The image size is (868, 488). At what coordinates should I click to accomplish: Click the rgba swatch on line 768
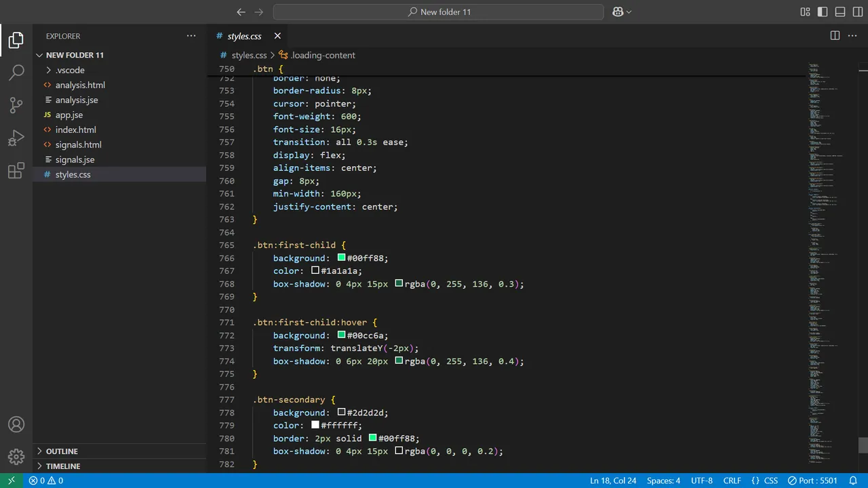[399, 283]
